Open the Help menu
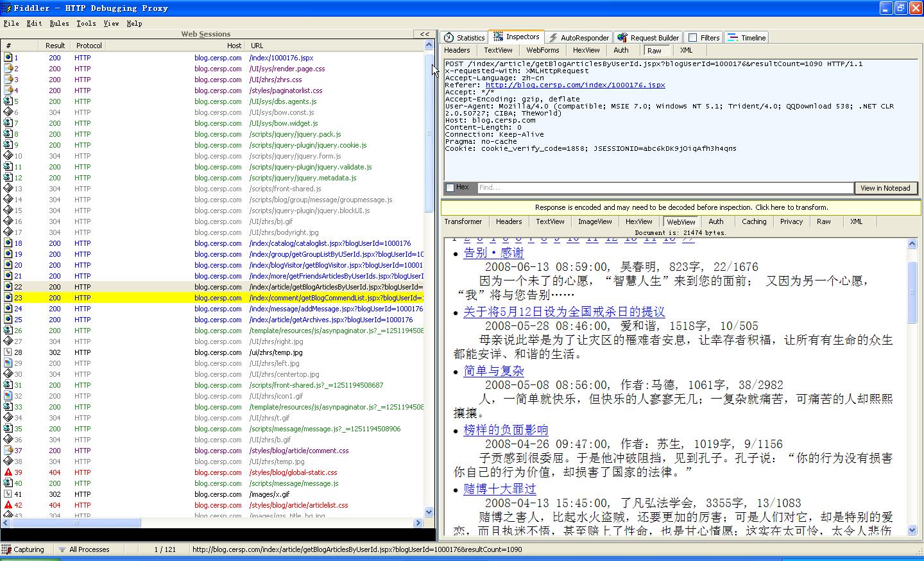924x561 pixels. (x=134, y=23)
